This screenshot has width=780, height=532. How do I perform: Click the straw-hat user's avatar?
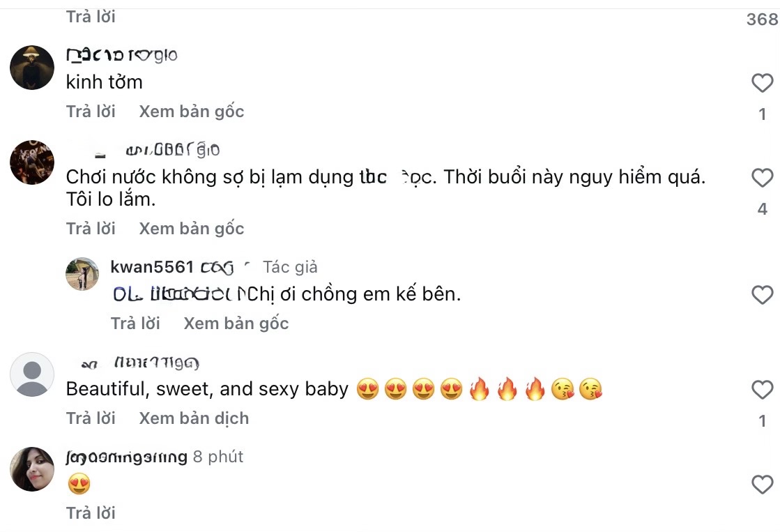(31, 68)
